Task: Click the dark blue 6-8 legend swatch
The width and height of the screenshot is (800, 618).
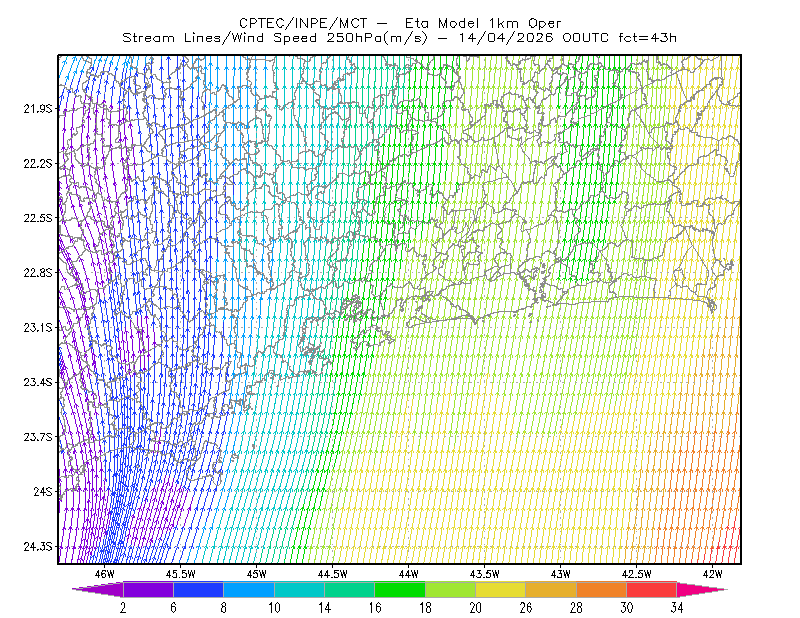Action: point(198,589)
